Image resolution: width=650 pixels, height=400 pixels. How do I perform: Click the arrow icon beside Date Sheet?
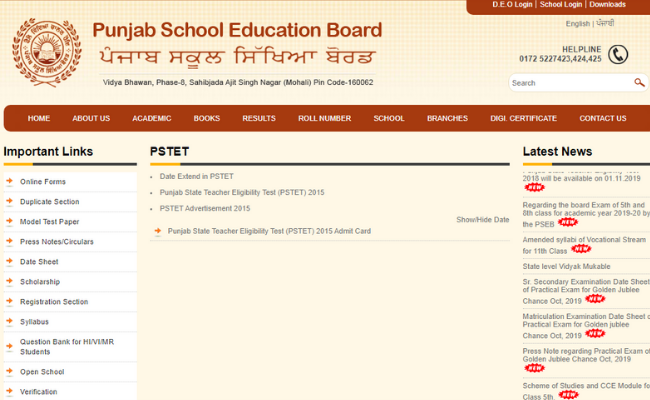(9, 262)
